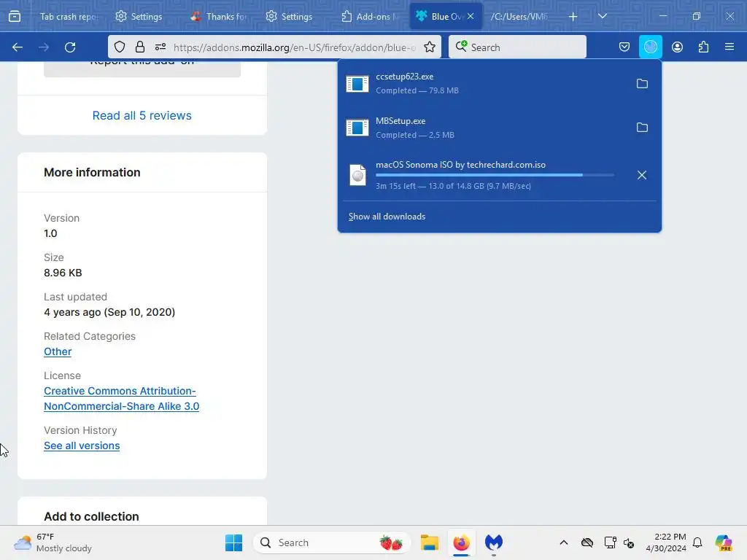Select the ccsetup623.exe file name

[404, 76]
